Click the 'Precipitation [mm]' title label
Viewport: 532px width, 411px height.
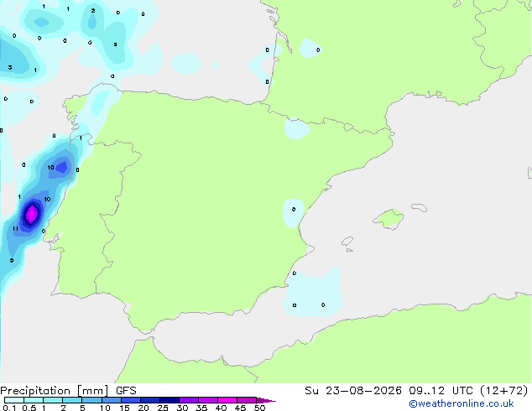pyautogui.click(x=55, y=391)
